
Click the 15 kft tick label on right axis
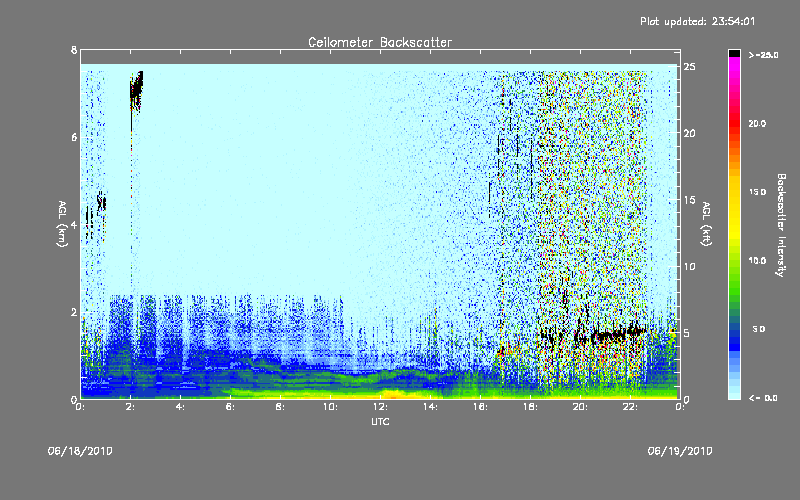[689, 200]
